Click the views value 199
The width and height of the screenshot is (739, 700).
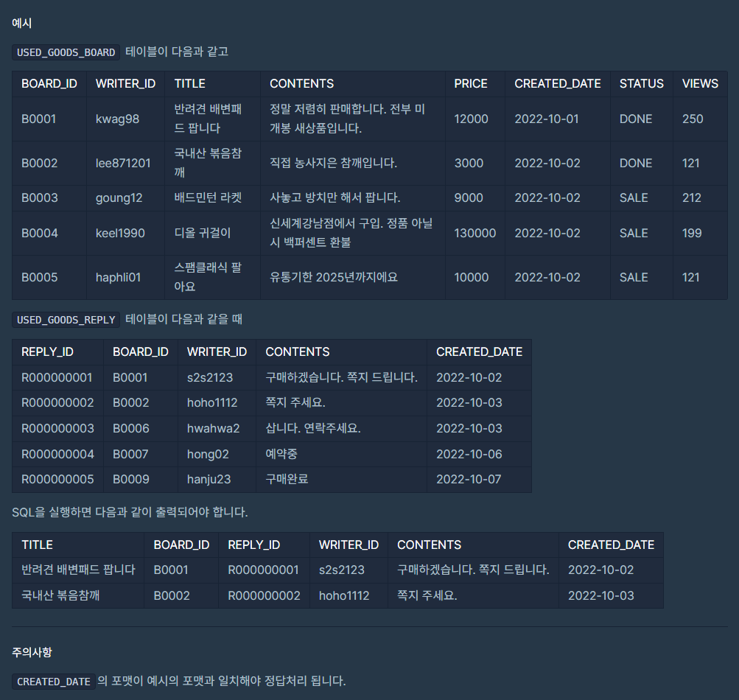[692, 233]
